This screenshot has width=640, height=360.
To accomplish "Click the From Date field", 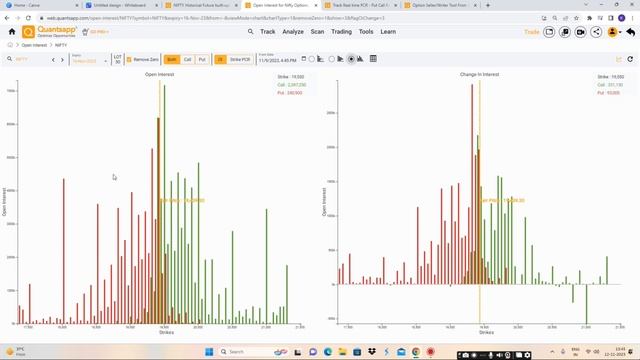I will 278,60.
